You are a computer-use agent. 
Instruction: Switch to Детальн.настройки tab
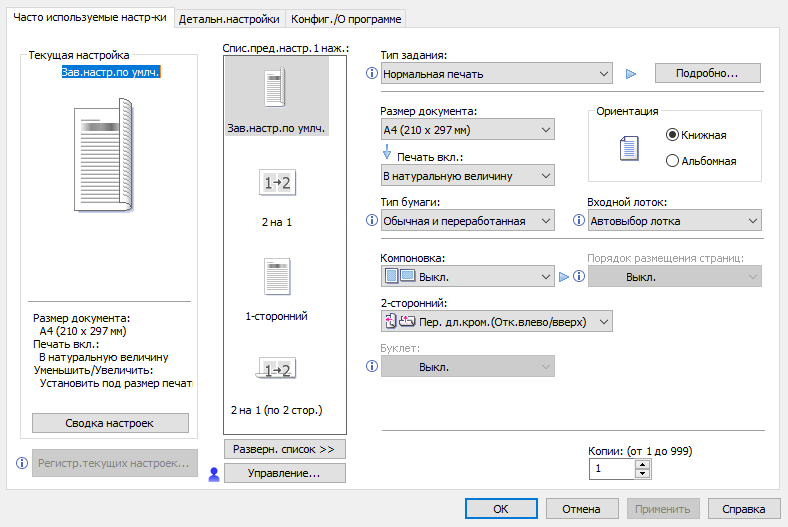[x=229, y=19]
